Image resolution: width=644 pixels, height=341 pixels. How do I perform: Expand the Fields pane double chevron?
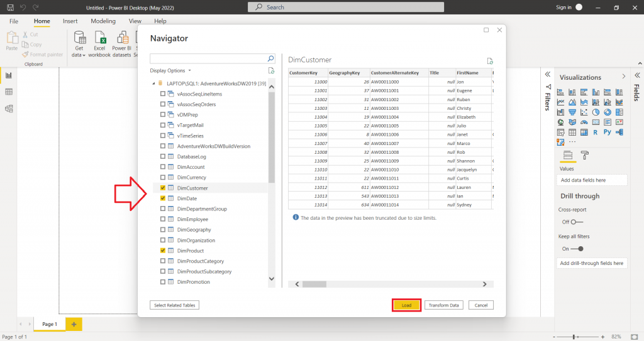click(x=637, y=75)
